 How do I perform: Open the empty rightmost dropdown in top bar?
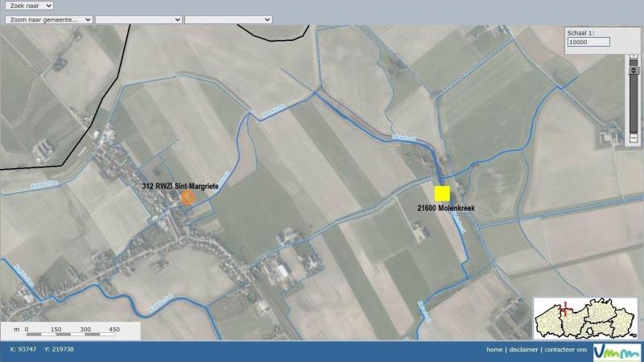[x=228, y=19]
